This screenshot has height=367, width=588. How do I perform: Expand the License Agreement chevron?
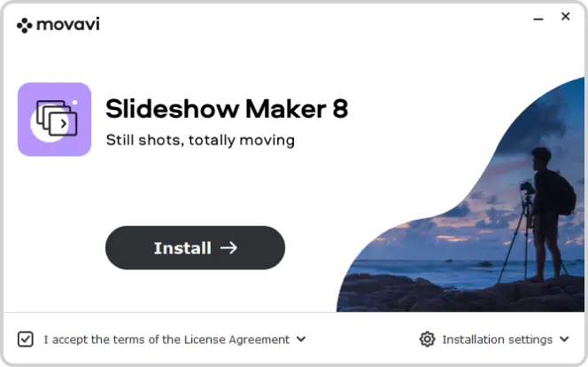301,340
